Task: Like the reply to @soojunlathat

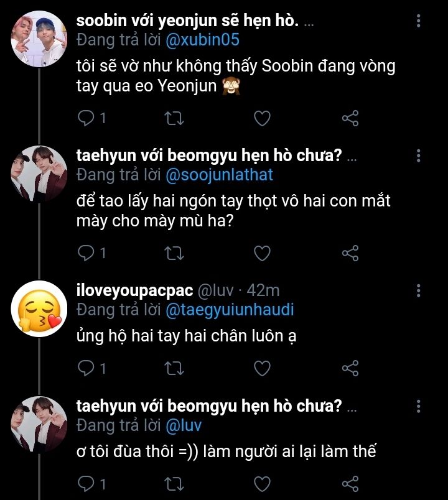Action: (263, 252)
